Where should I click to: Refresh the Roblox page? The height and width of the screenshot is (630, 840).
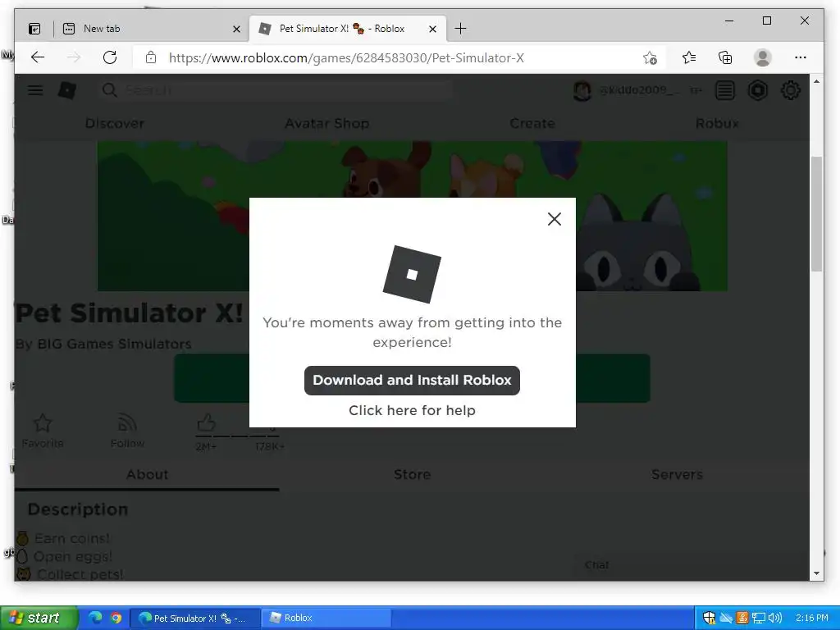coord(110,57)
